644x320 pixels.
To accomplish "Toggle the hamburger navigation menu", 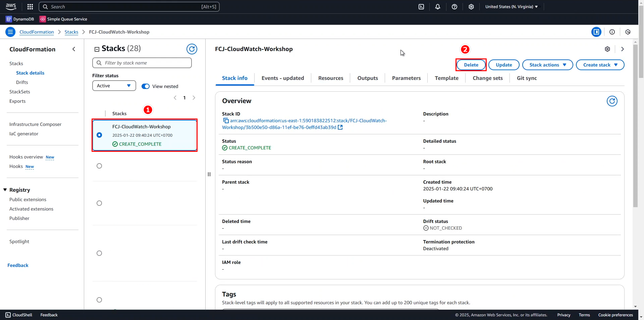I will (10, 32).
